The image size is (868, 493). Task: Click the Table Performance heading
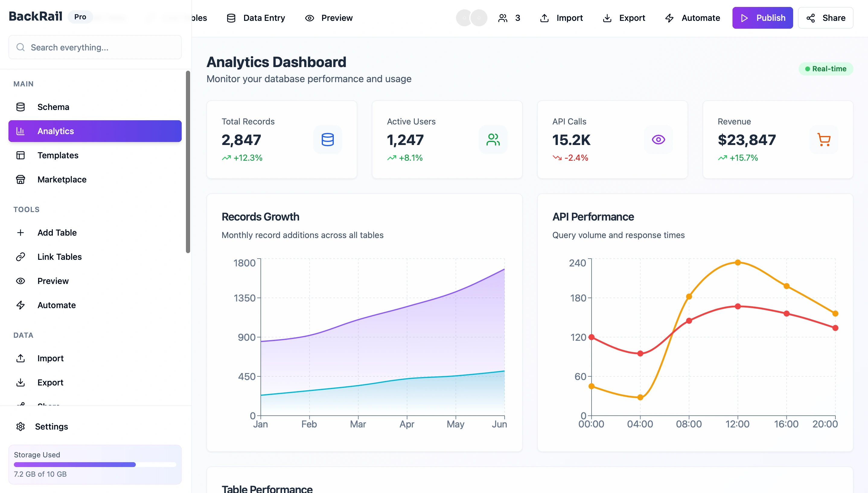pos(267,489)
